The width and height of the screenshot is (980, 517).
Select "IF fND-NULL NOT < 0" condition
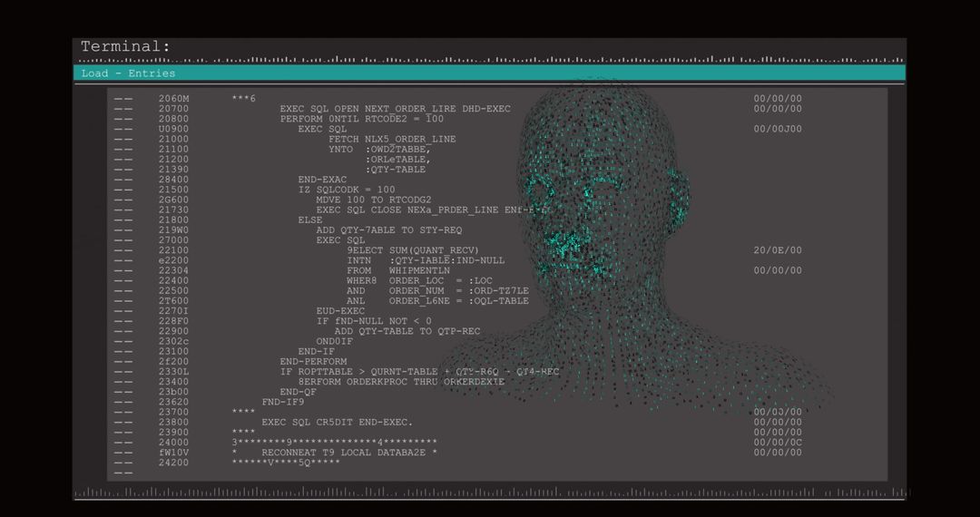[374, 321]
